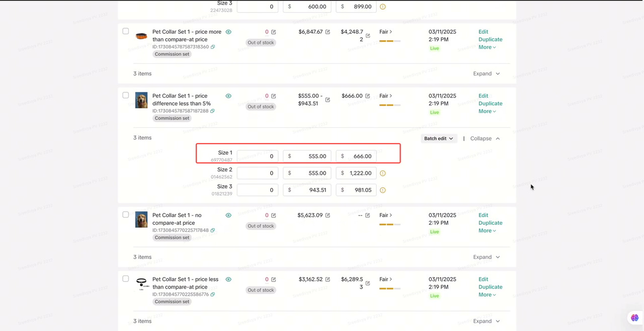The height and width of the screenshot is (331, 644).
Task: Collapse the expanded variant list
Action: [x=485, y=139]
